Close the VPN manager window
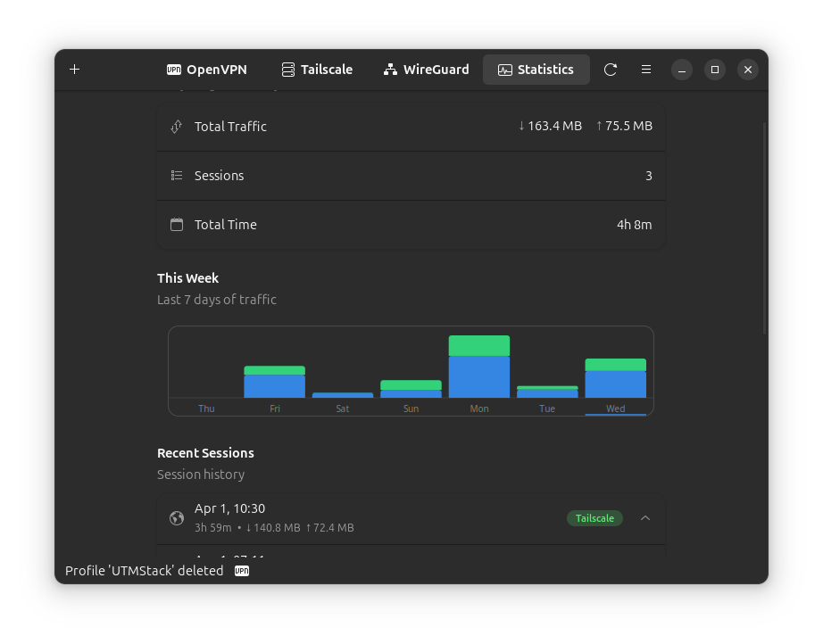This screenshot has width=823, height=644. pos(748,70)
